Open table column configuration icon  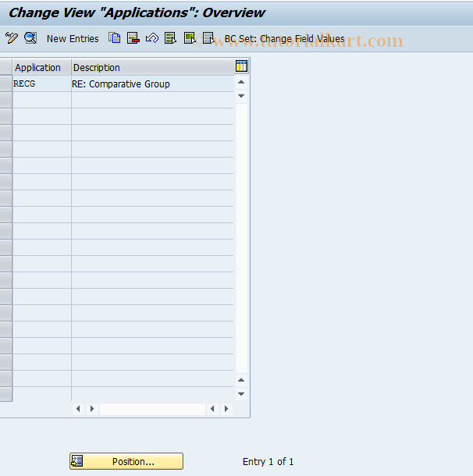(x=242, y=66)
